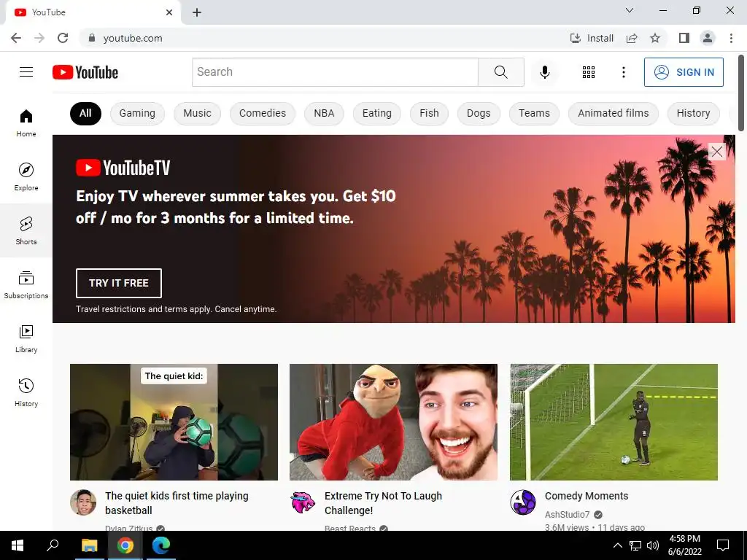
Task: Open Beast Reacts channel avatar
Action: [303, 502]
